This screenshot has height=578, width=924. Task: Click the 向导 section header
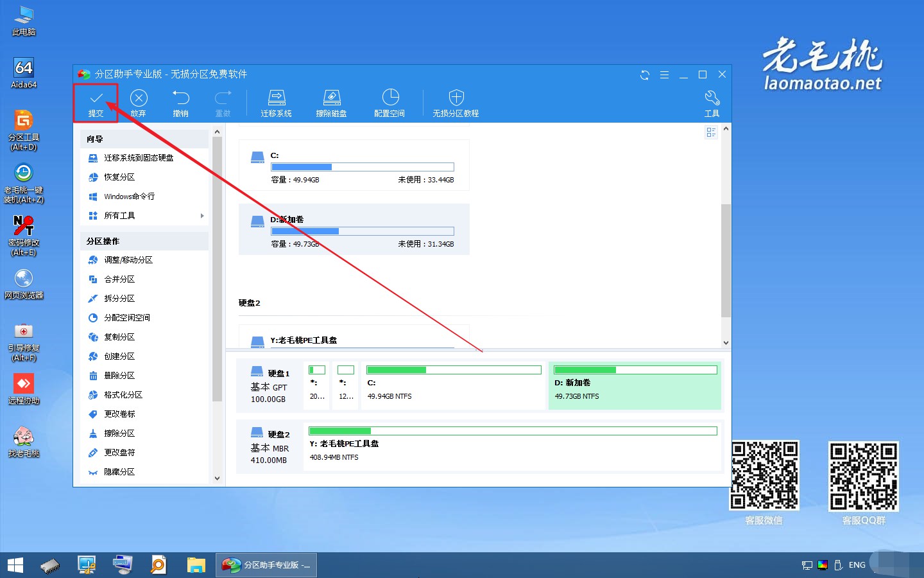tap(144, 139)
